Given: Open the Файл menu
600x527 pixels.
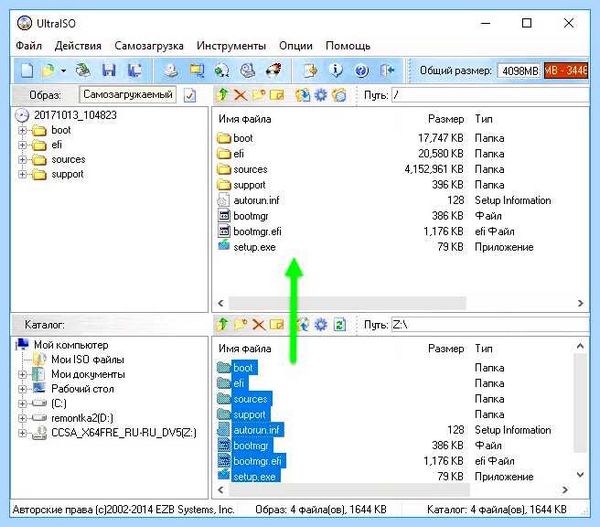Looking at the screenshot, I should (x=29, y=46).
